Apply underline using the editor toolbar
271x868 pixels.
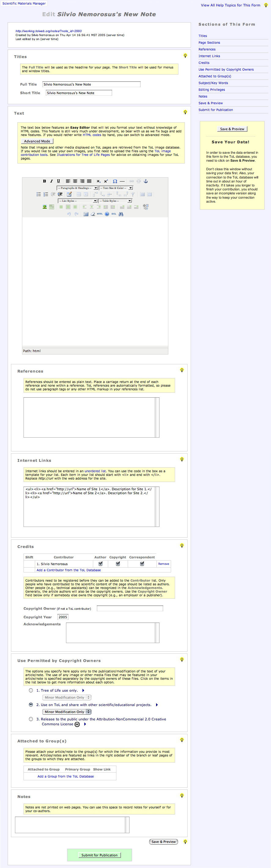tap(59, 181)
